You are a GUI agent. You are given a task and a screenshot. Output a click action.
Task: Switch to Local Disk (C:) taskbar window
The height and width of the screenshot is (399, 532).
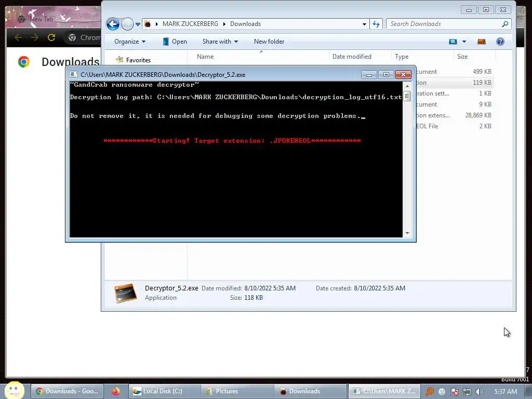pyautogui.click(x=164, y=391)
